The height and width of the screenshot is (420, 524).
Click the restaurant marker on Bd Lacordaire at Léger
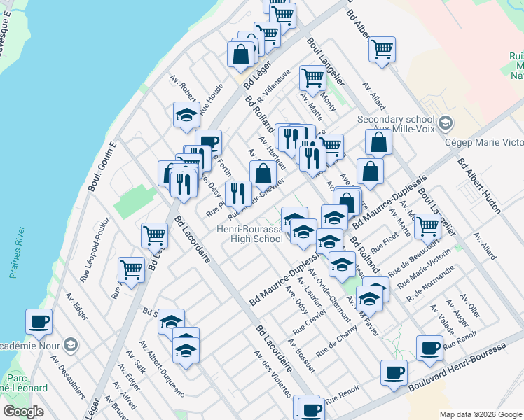(183, 185)
